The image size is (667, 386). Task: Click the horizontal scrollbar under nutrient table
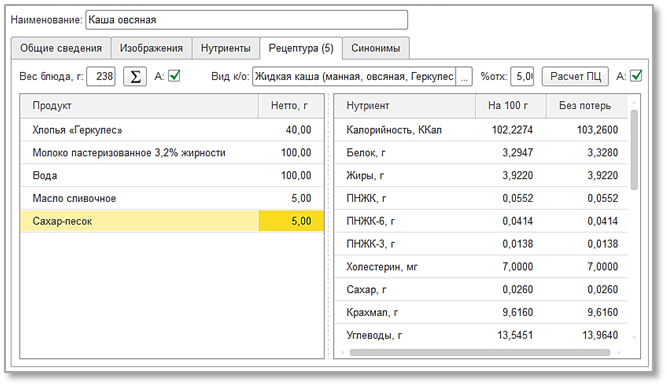[479, 352]
